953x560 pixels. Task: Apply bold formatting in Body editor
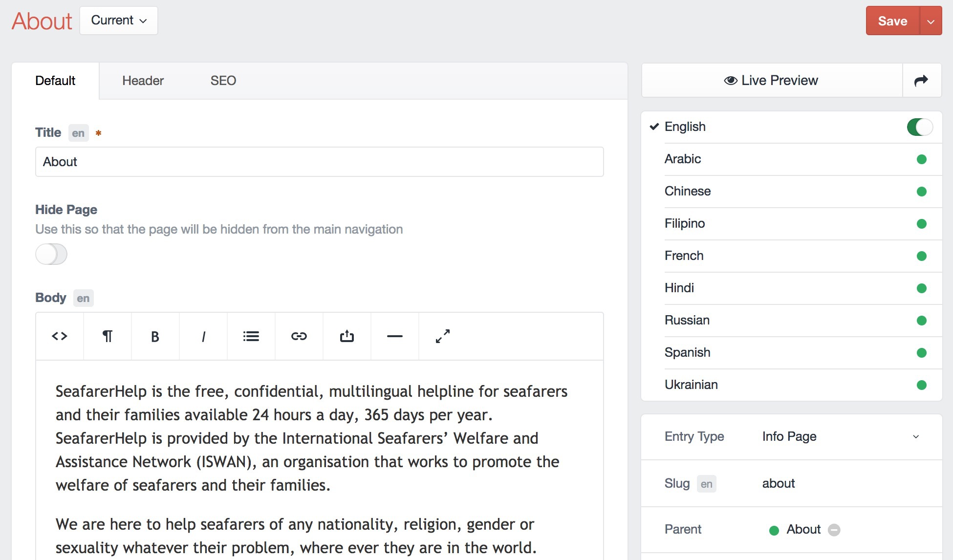pyautogui.click(x=155, y=336)
